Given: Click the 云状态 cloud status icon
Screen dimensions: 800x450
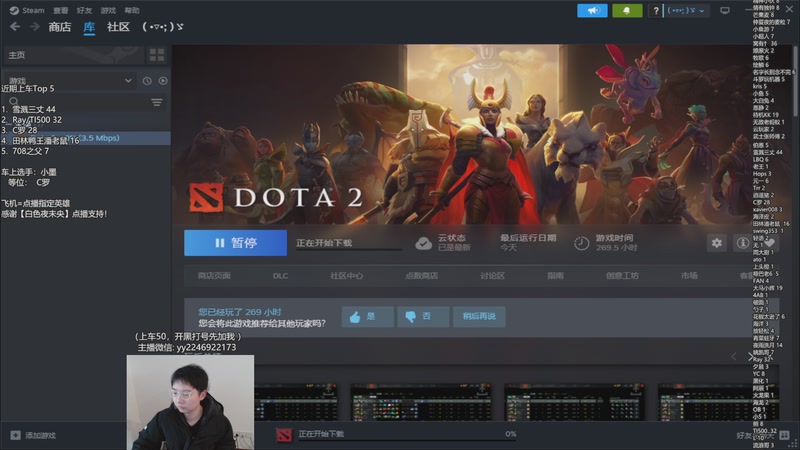Looking at the screenshot, I should pos(423,243).
